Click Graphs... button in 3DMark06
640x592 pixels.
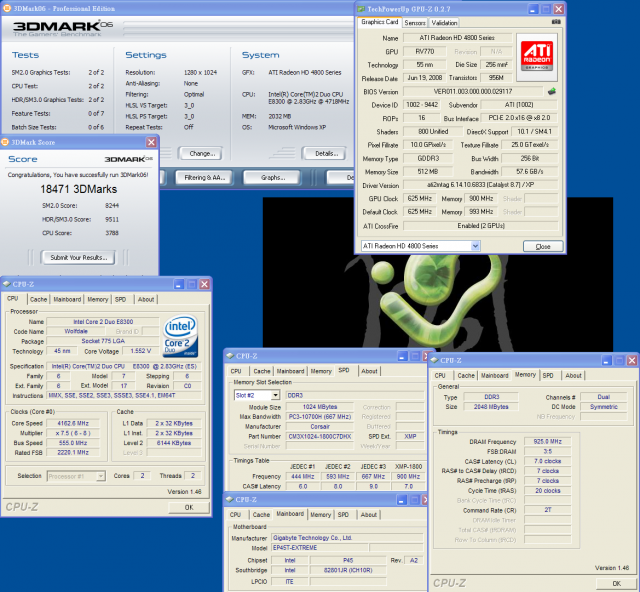[x=272, y=177]
